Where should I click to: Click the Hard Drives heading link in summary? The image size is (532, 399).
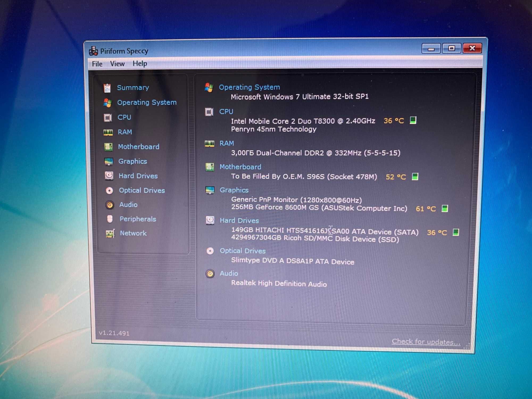(239, 220)
